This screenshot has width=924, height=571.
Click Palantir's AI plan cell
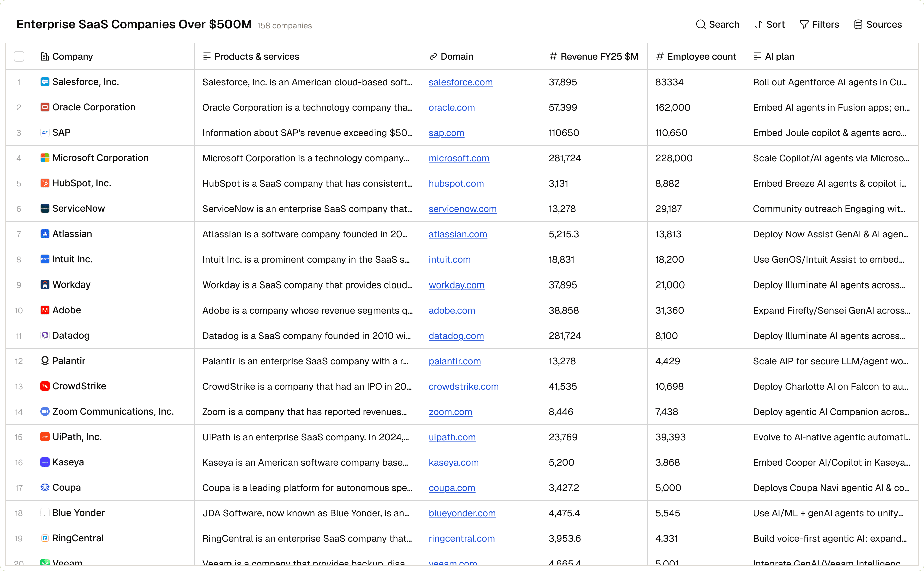click(x=832, y=361)
